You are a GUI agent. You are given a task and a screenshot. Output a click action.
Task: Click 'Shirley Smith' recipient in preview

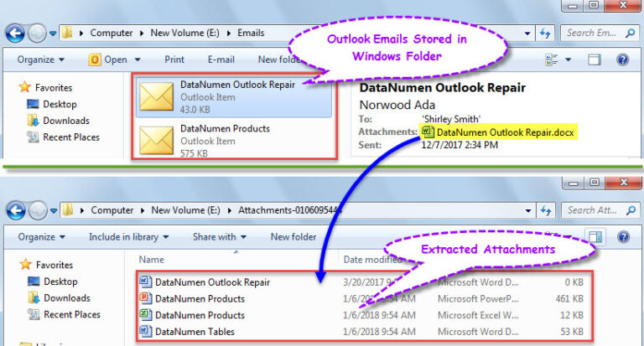tap(450, 119)
